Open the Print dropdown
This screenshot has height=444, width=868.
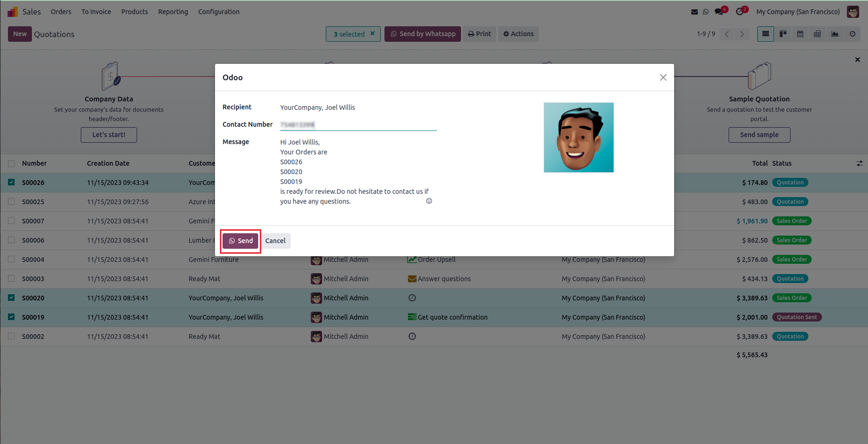(x=479, y=34)
